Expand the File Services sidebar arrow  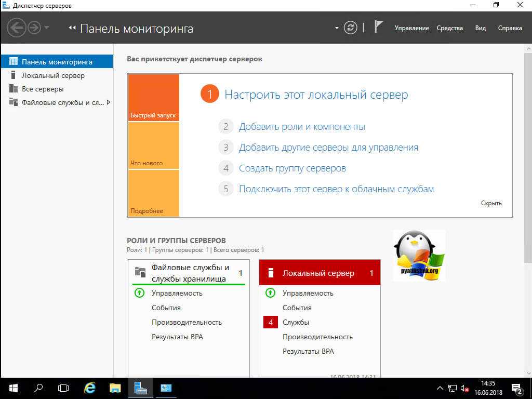[108, 102]
